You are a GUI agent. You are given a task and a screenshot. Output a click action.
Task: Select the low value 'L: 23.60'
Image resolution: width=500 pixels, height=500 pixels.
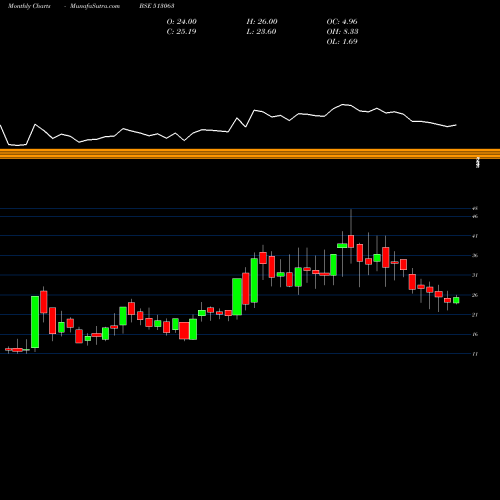click(x=261, y=32)
